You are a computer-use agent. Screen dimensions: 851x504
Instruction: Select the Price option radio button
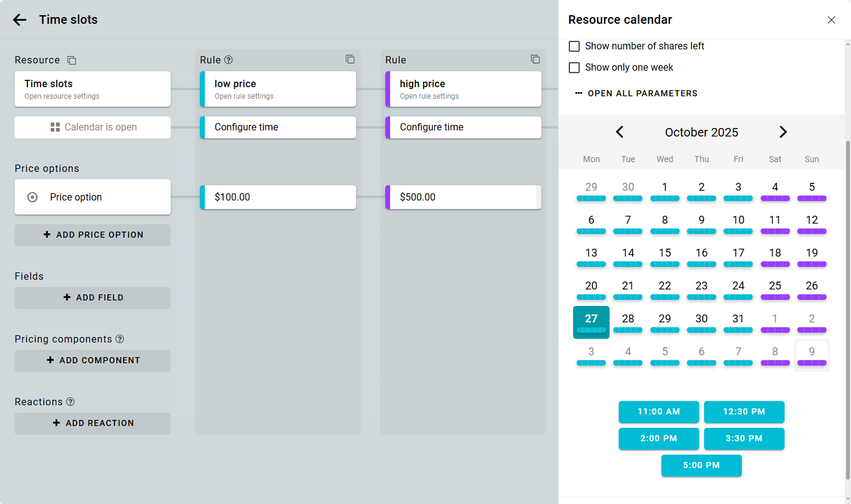click(33, 197)
